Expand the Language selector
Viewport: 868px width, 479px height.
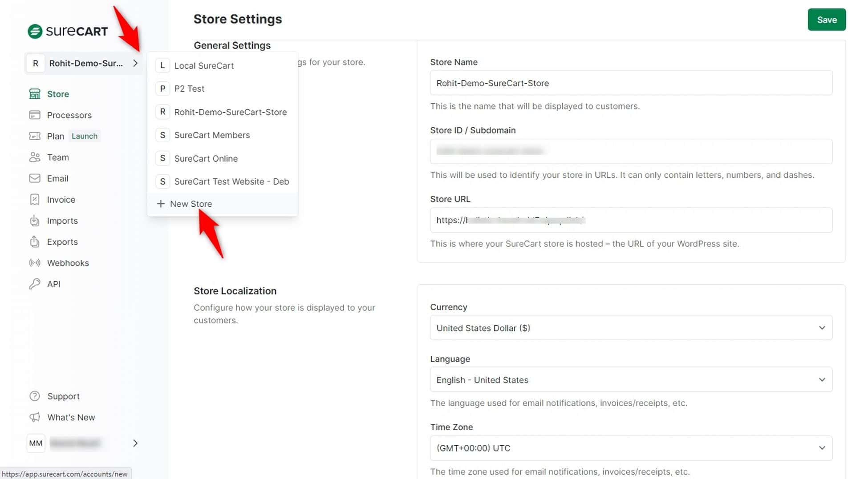631,380
